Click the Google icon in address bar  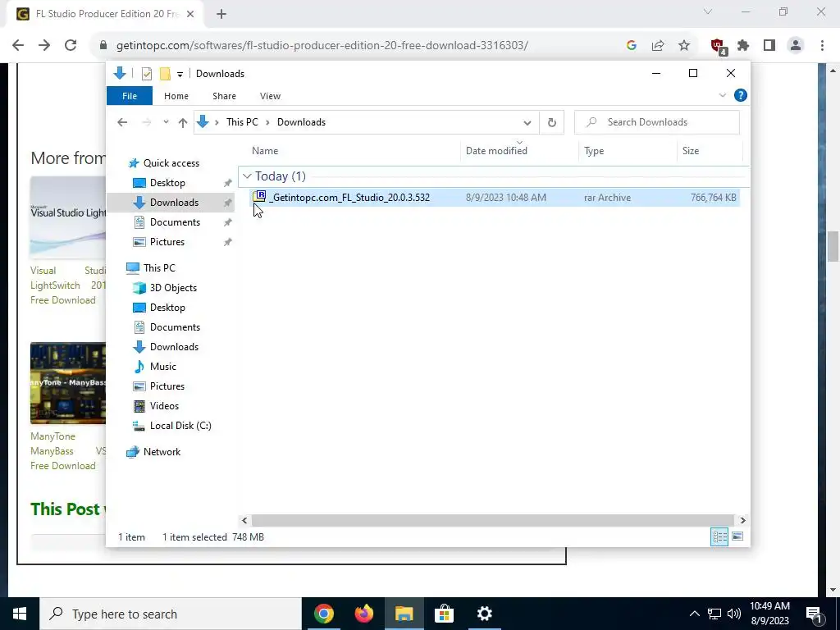point(632,46)
